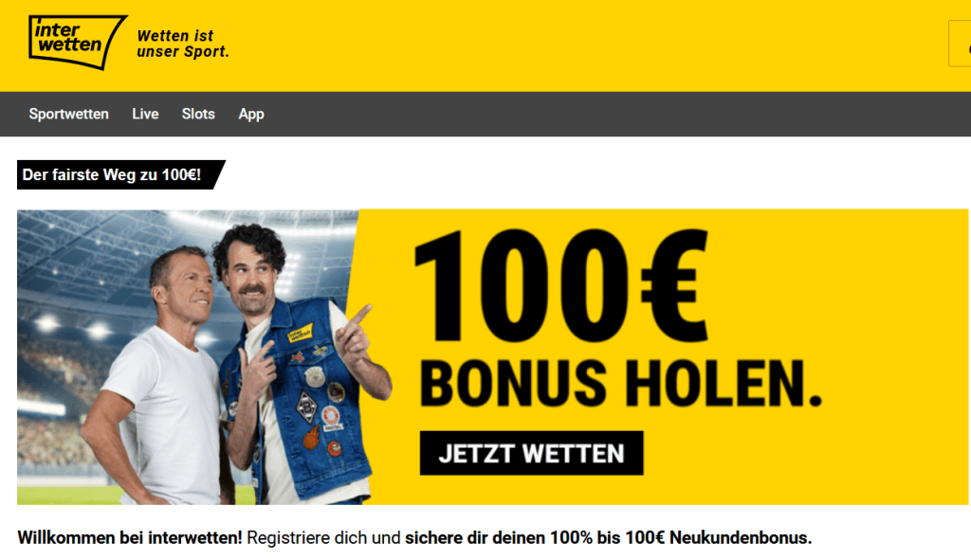
Task: Click the large 100€ banner text
Action: (x=560, y=286)
